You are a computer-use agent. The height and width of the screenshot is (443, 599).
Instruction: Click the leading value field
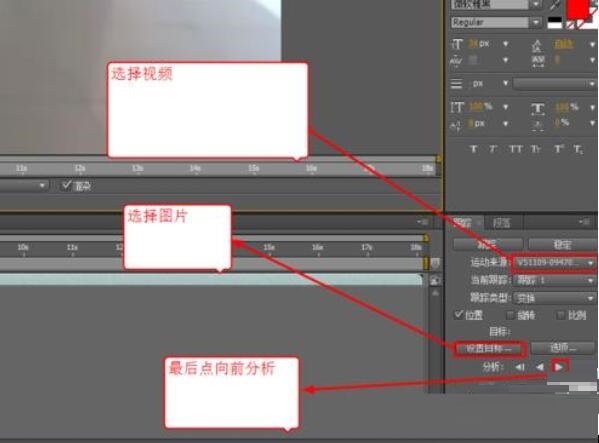pyautogui.click(x=563, y=44)
